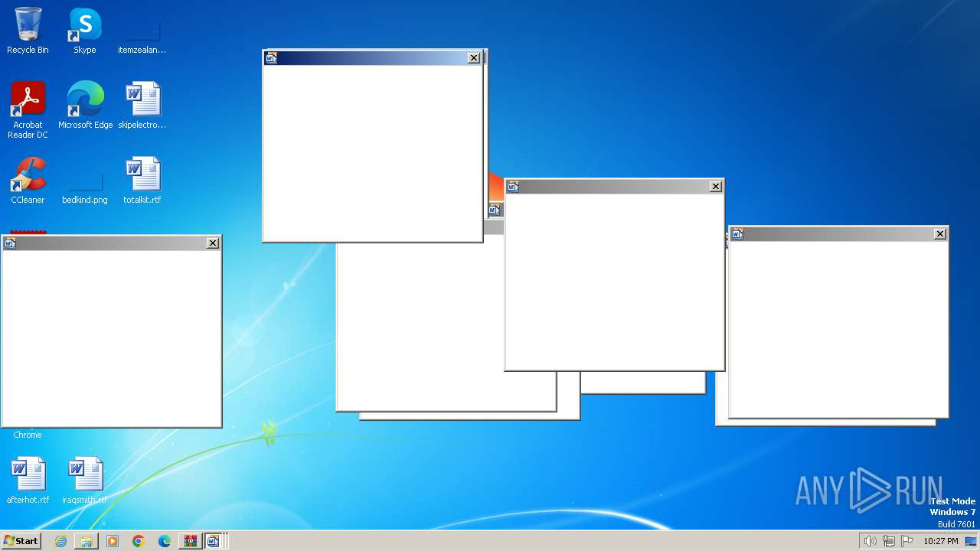Open Windows Media Player taskbar icon

point(113,541)
